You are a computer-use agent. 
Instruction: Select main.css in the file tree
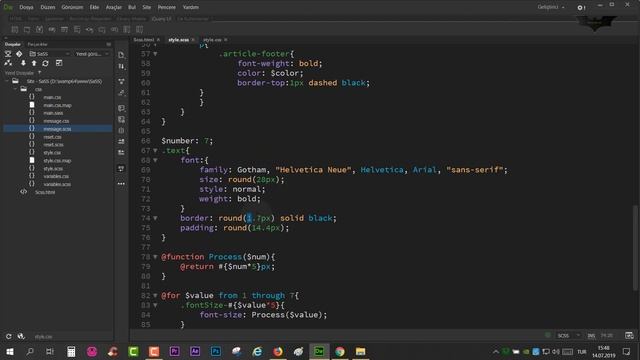52,97
